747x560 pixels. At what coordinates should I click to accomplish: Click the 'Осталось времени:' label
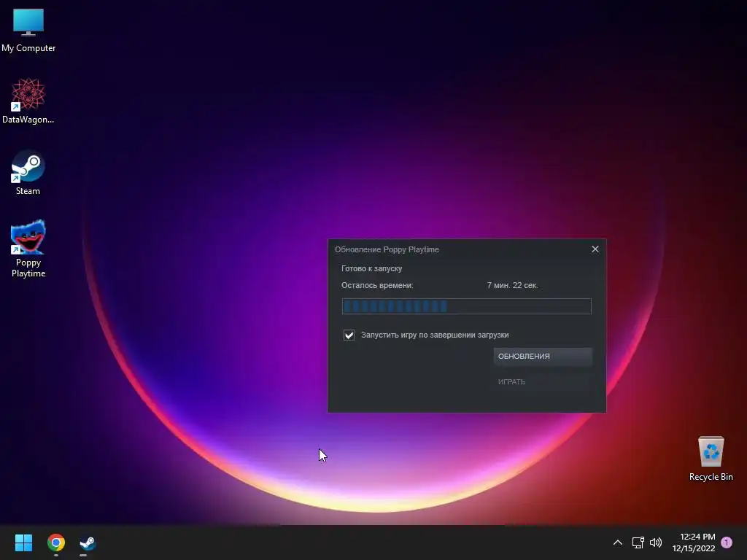[x=377, y=285]
